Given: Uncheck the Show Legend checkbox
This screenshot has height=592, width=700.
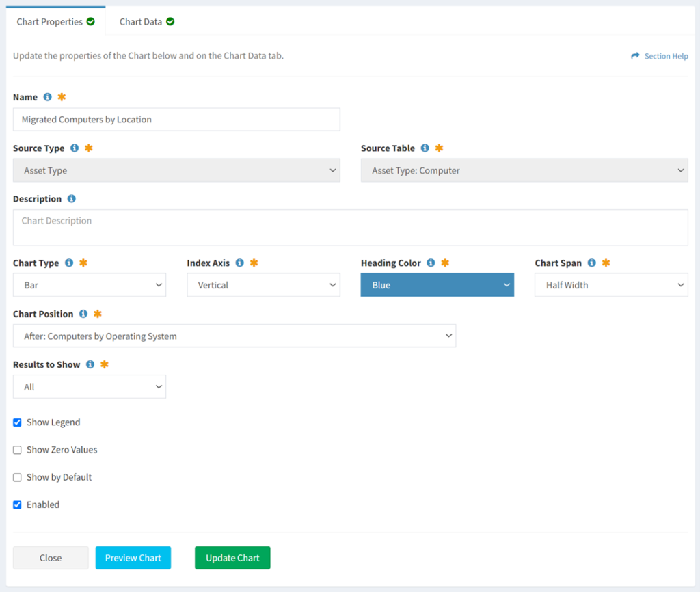Looking at the screenshot, I should pyautogui.click(x=17, y=422).
